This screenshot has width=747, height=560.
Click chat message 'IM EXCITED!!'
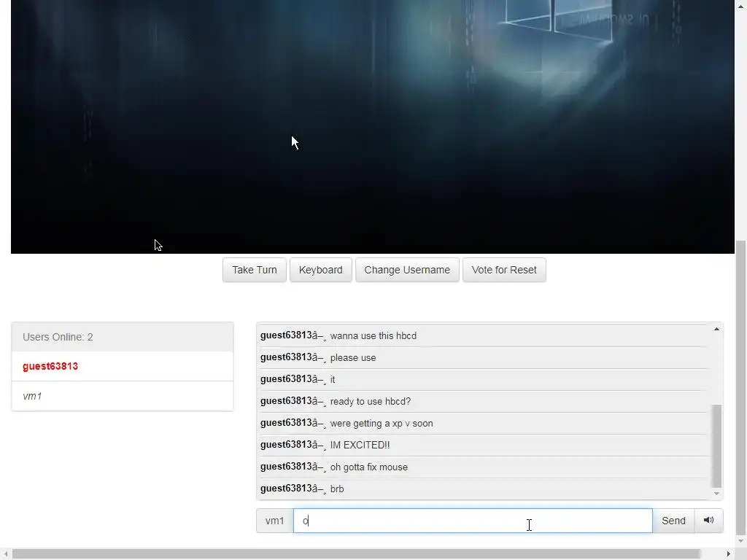pyautogui.click(x=360, y=446)
